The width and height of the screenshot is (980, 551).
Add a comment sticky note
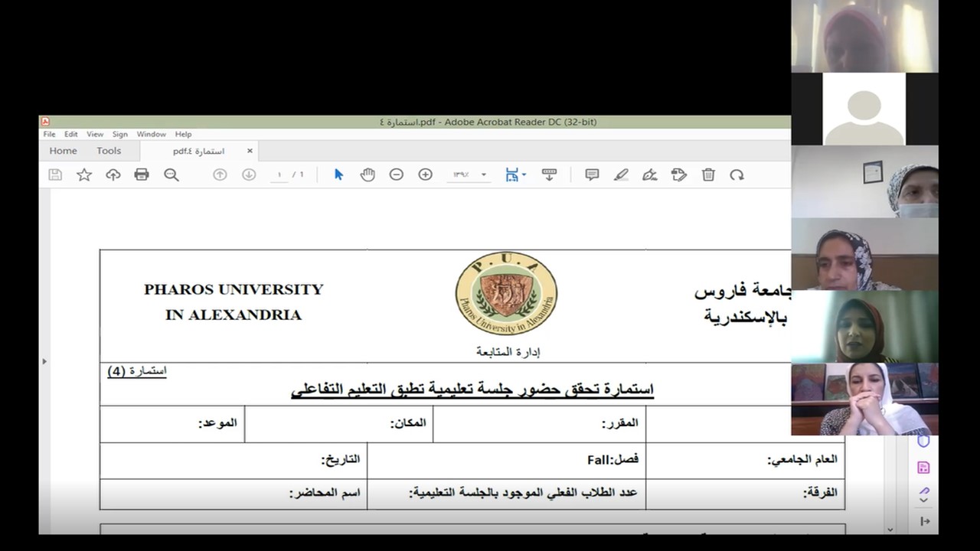coord(592,174)
